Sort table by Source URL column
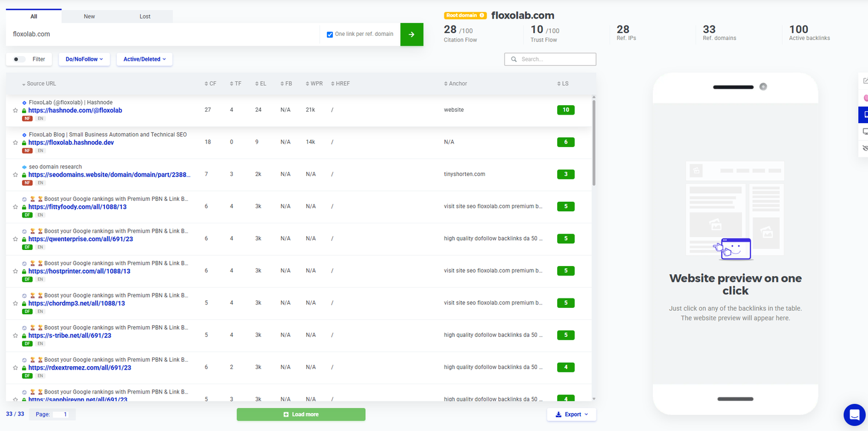 [x=39, y=84]
